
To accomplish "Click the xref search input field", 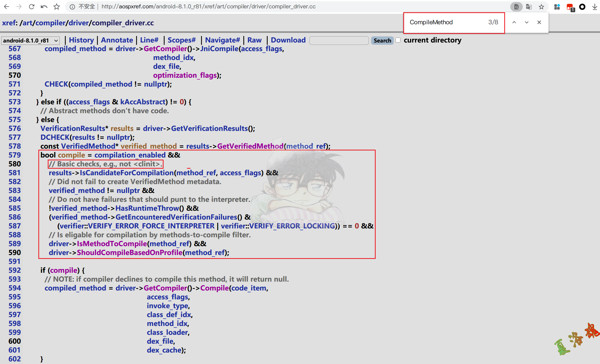I will (x=339, y=40).
